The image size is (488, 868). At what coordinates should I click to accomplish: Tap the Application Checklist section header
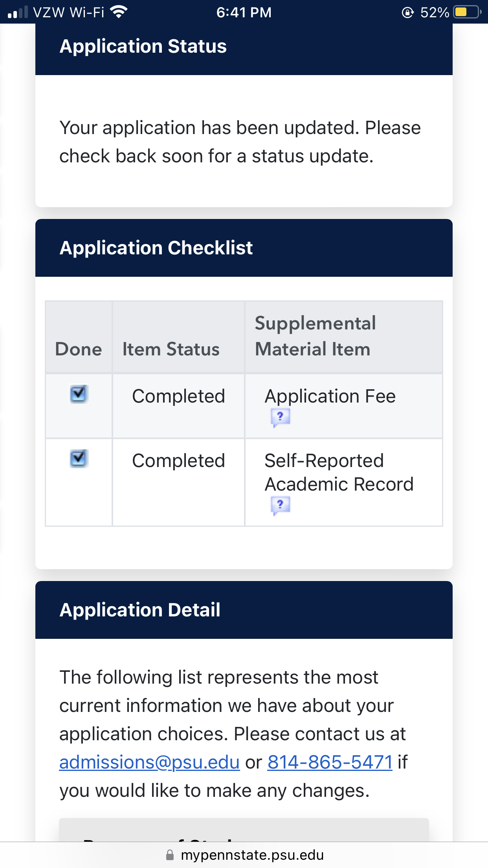click(156, 248)
